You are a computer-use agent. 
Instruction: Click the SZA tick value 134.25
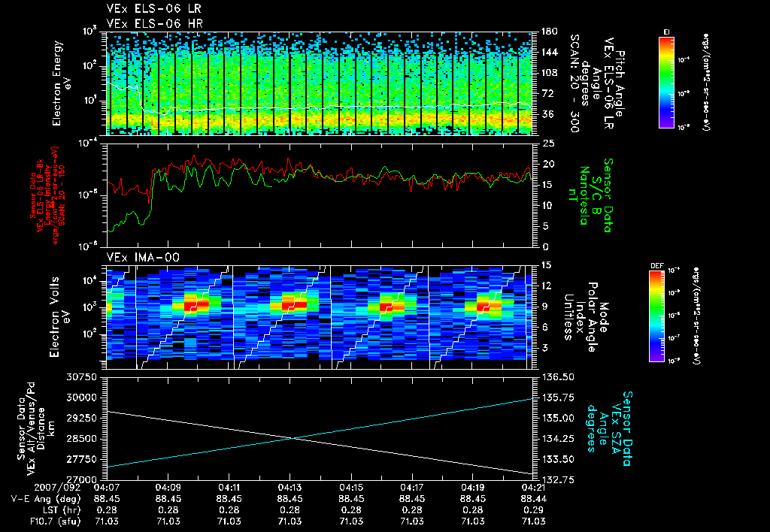tap(558, 439)
